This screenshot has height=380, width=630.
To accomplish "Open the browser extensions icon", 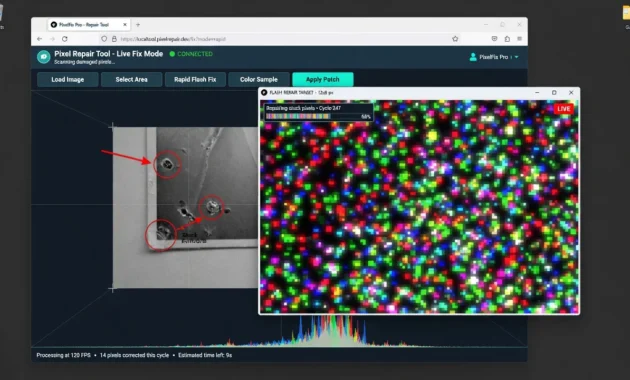I will (507, 39).
